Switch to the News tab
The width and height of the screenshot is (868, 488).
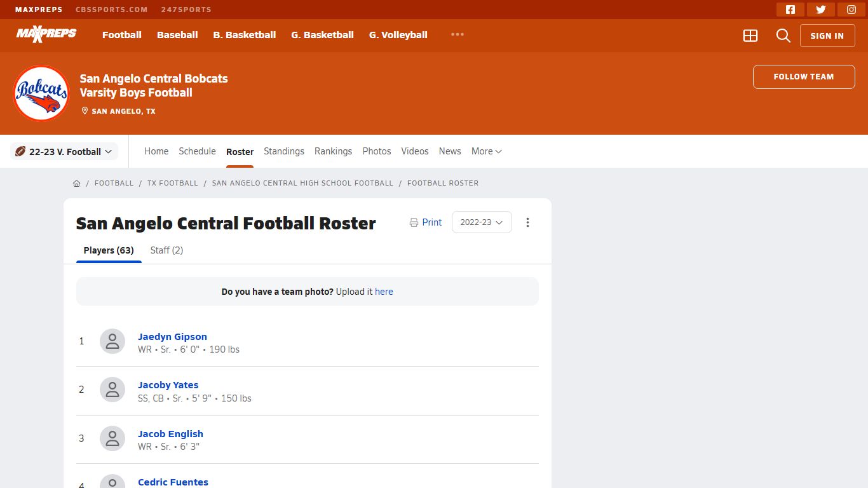[x=450, y=151]
